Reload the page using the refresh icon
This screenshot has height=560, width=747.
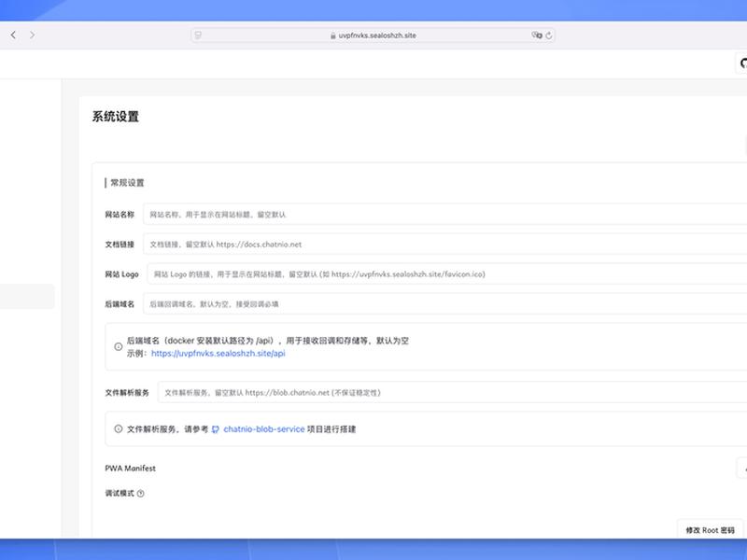click(548, 35)
